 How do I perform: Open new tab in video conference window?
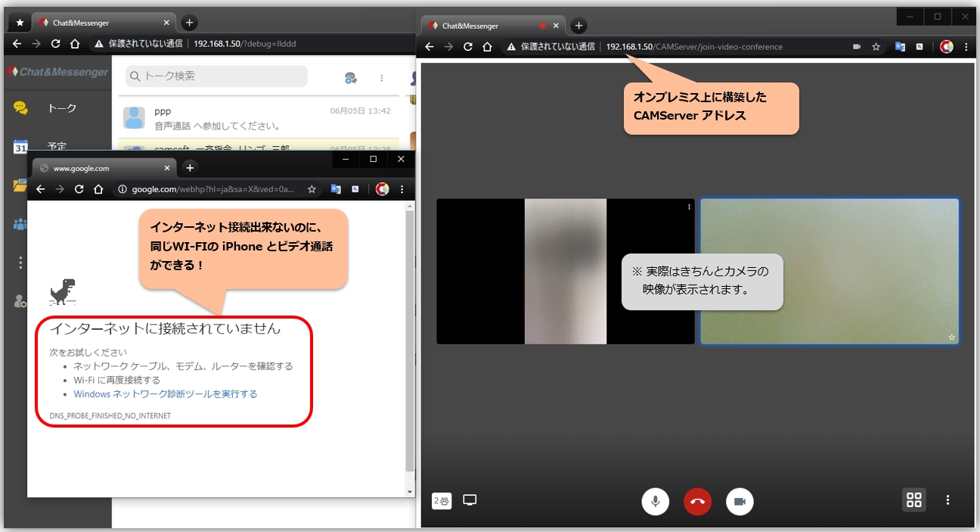[x=578, y=26]
